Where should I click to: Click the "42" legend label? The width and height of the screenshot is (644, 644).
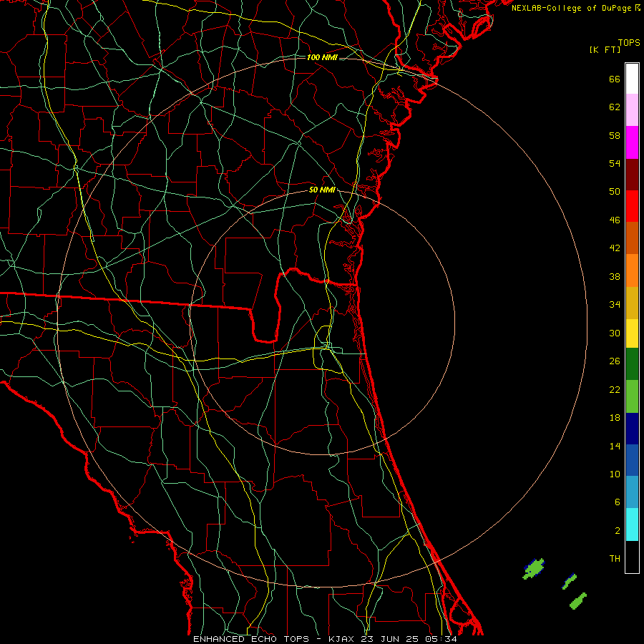(615, 248)
